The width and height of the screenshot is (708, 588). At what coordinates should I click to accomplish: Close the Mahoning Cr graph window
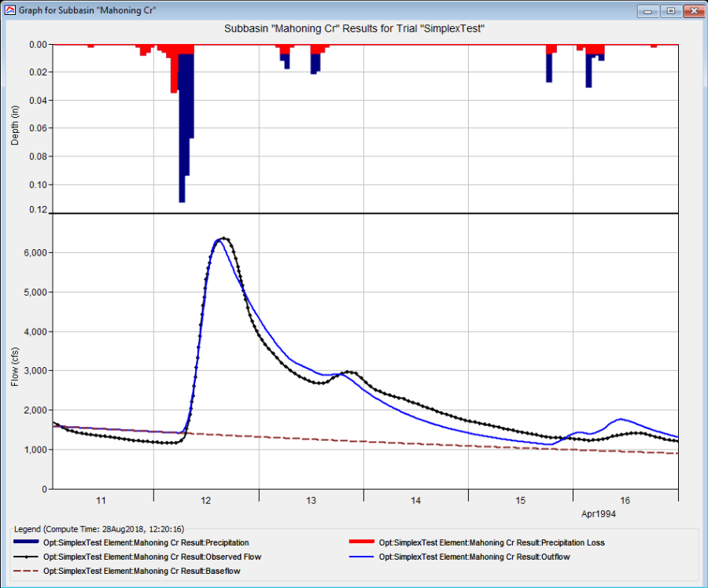tap(694, 11)
